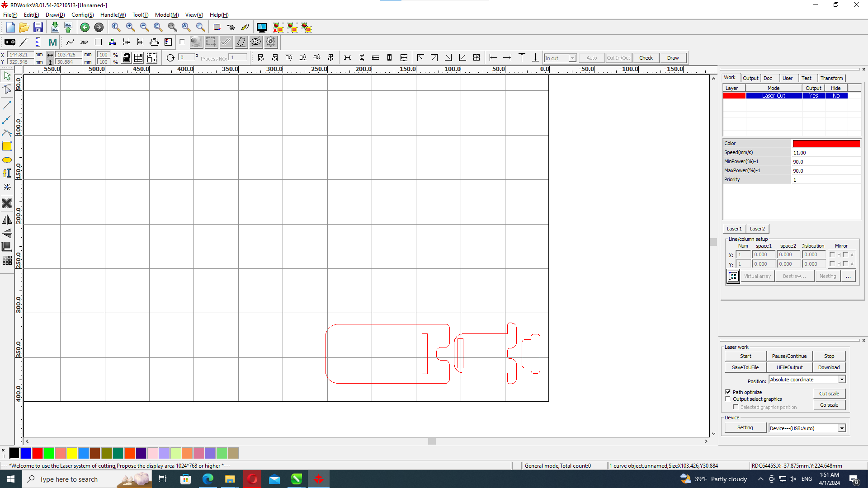Screen dimensions: 868x488
Task: Open the Position Absolute coordinate dropdown
Action: tap(842, 380)
